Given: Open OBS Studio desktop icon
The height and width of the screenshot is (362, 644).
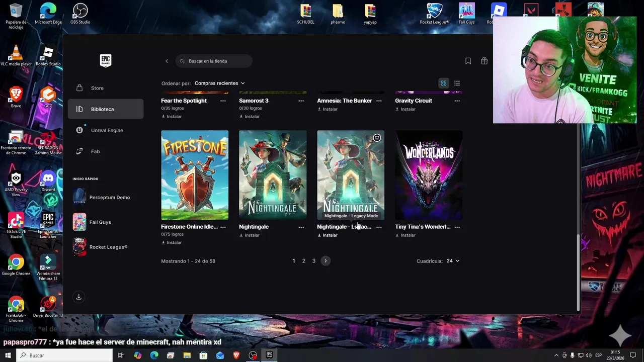Looking at the screenshot, I should coord(80,14).
